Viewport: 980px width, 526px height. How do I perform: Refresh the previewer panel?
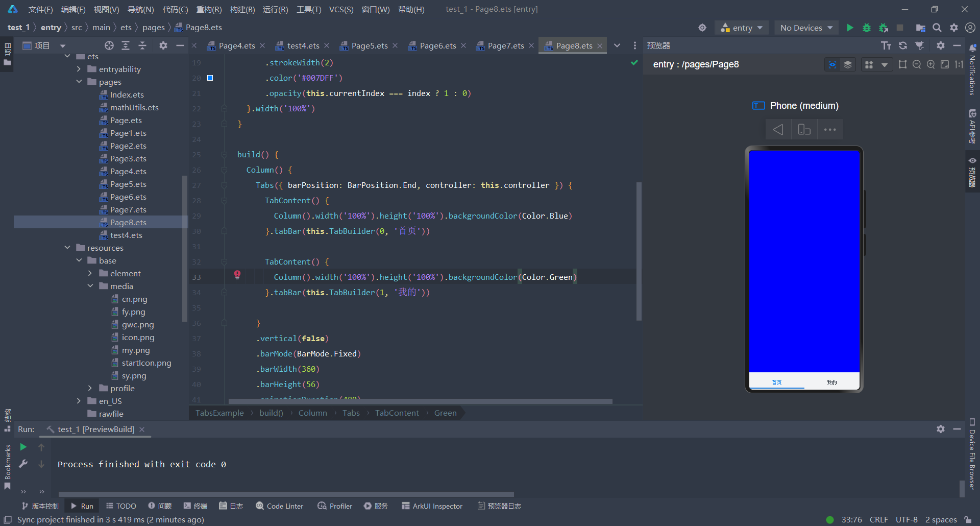click(x=903, y=45)
